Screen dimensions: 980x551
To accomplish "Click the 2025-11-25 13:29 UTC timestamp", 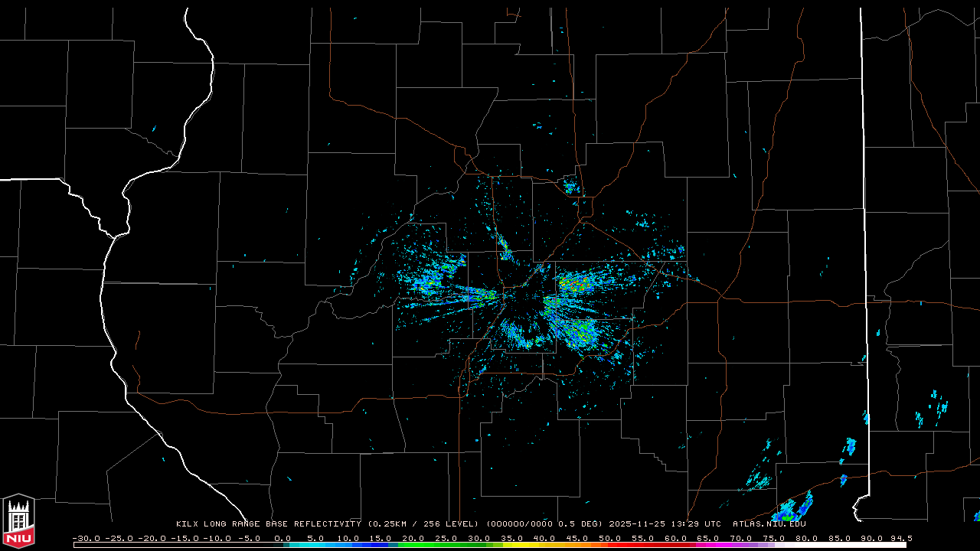I will click(665, 524).
